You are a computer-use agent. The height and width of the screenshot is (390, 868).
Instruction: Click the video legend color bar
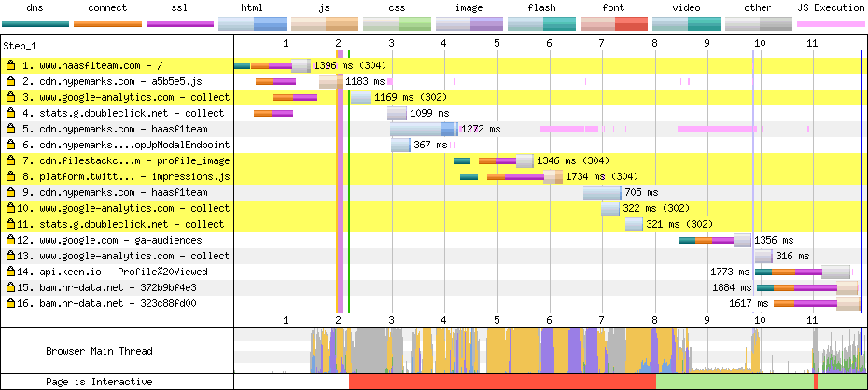tap(686, 23)
